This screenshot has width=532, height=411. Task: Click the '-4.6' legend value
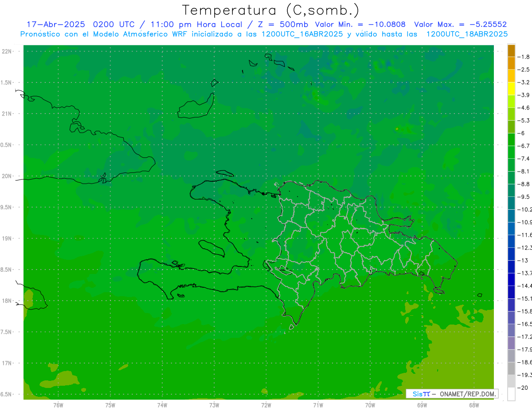(x=524, y=108)
